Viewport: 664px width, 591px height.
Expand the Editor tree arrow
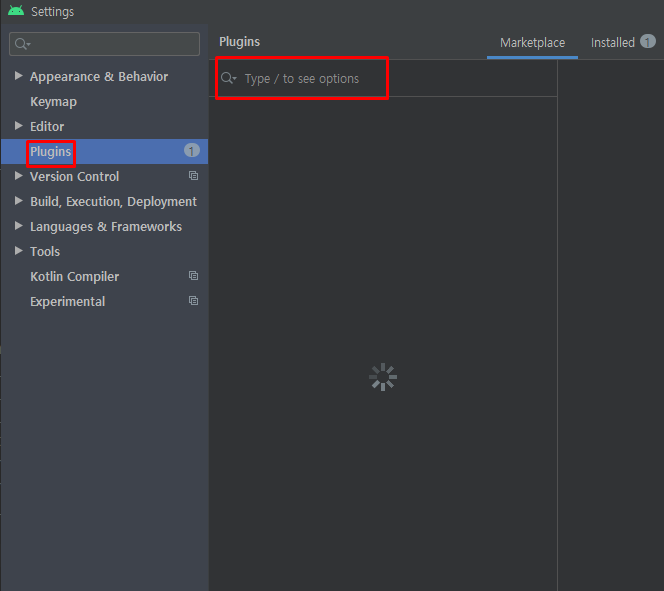18,126
